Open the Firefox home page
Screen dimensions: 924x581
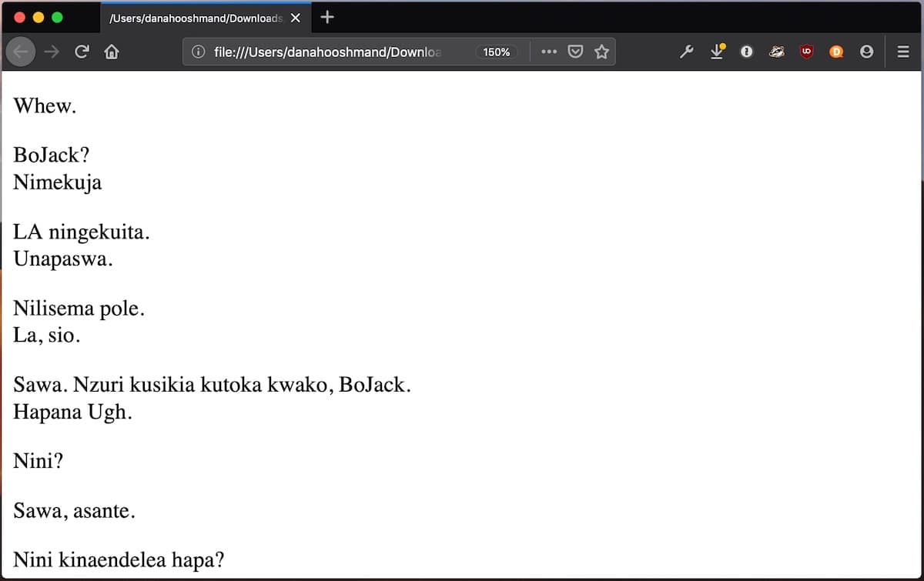(112, 52)
